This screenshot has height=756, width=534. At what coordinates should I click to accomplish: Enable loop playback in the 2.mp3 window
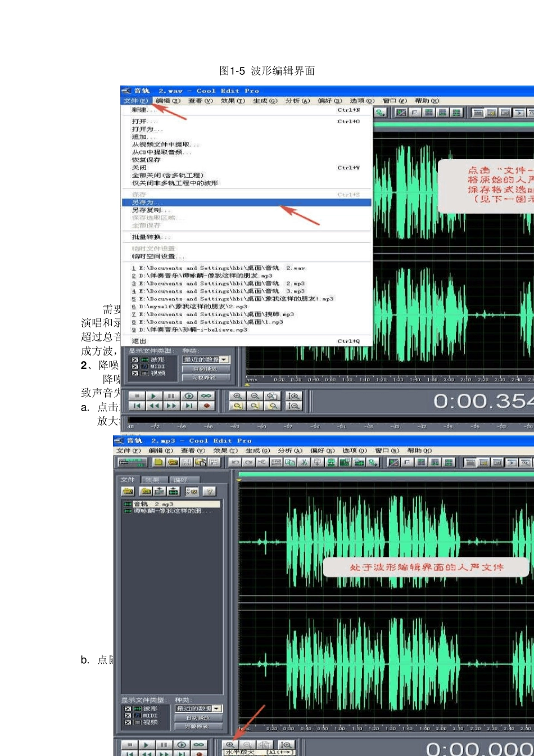click(x=199, y=745)
